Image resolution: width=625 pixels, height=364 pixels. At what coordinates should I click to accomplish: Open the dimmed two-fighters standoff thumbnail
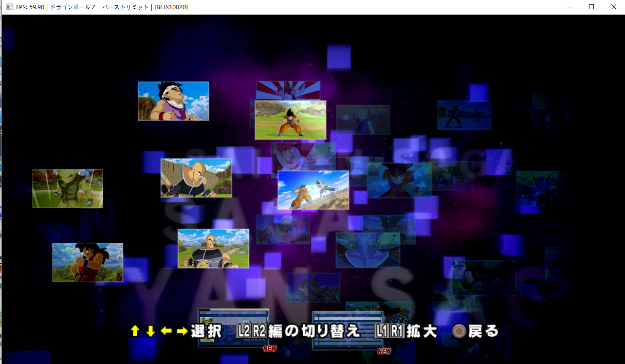pyautogui.click(x=464, y=115)
